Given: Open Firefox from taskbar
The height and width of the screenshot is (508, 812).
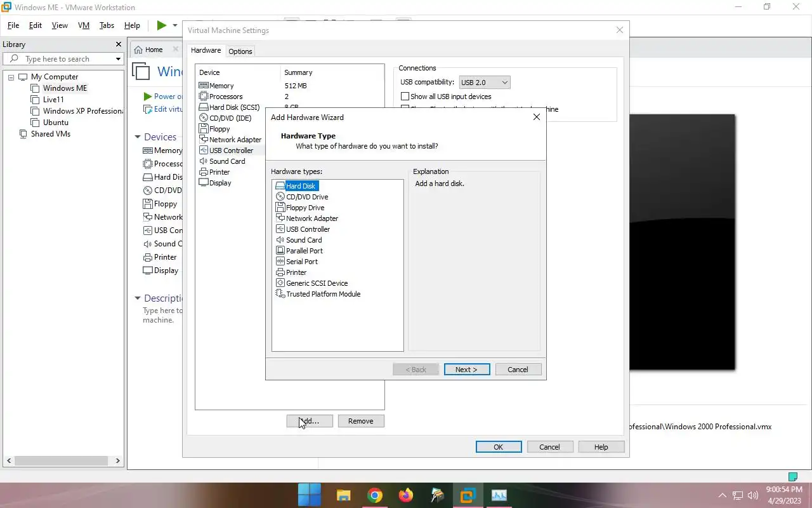Looking at the screenshot, I should (406, 495).
